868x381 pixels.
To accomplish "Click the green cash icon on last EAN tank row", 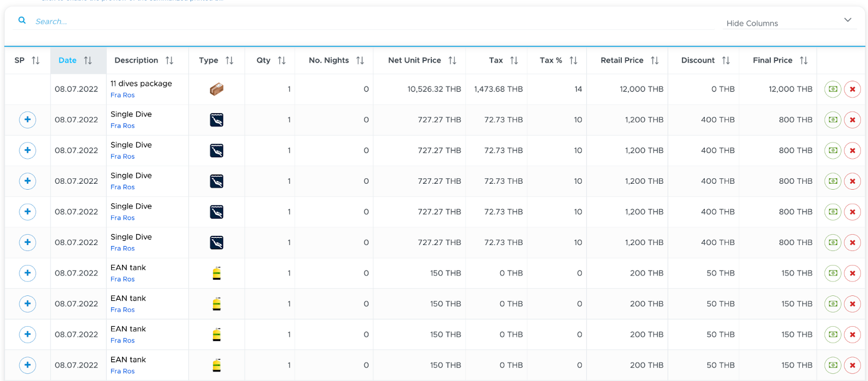I will (x=833, y=365).
